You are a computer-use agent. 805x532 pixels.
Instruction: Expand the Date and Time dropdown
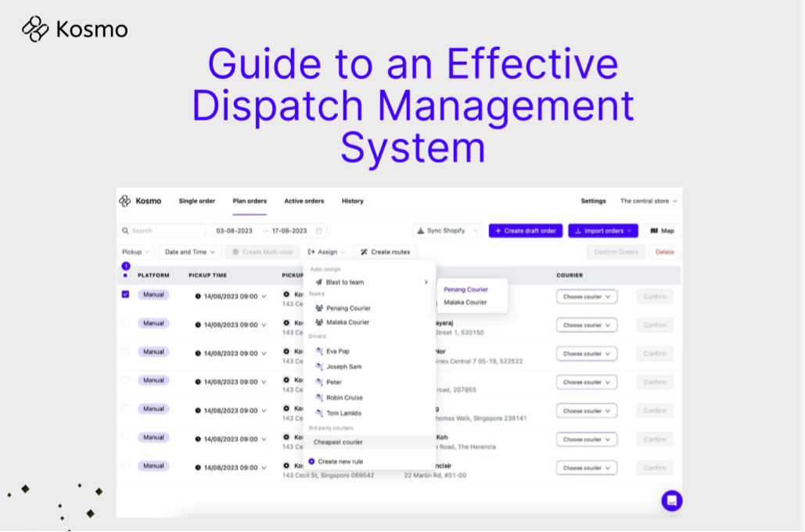tap(188, 251)
